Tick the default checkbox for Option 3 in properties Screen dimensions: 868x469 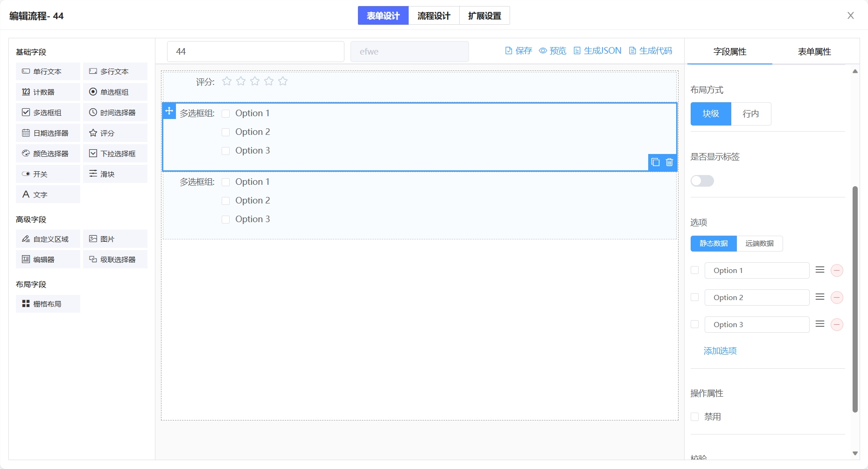pyautogui.click(x=695, y=324)
